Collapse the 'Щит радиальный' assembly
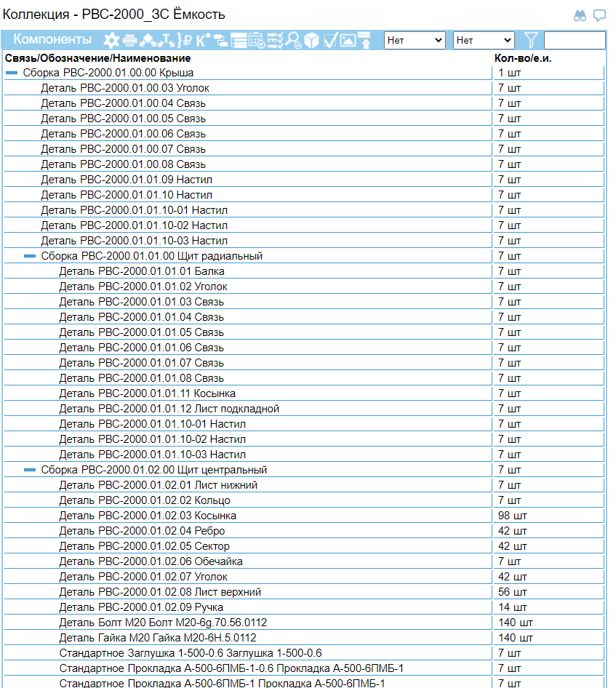 tap(30, 256)
